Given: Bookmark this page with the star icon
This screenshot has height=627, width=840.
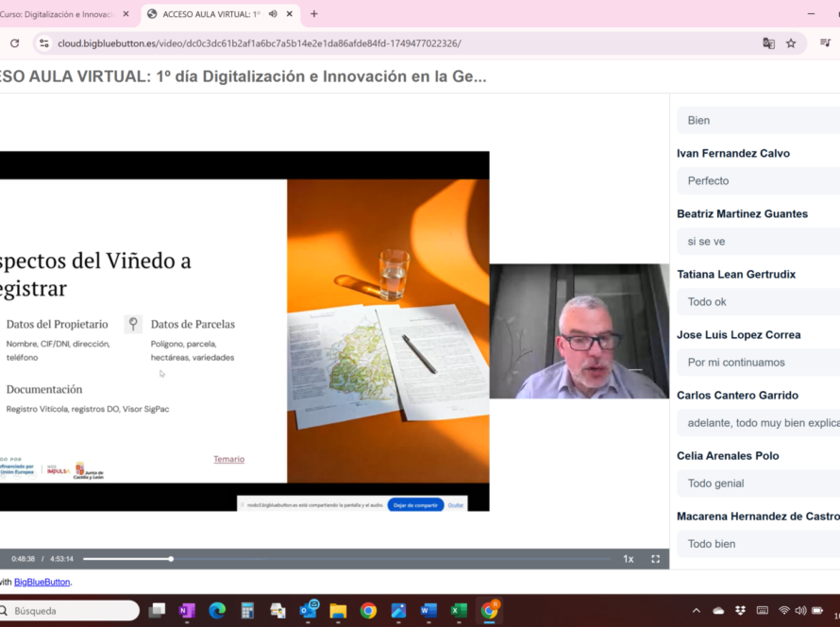Looking at the screenshot, I should point(791,43).
